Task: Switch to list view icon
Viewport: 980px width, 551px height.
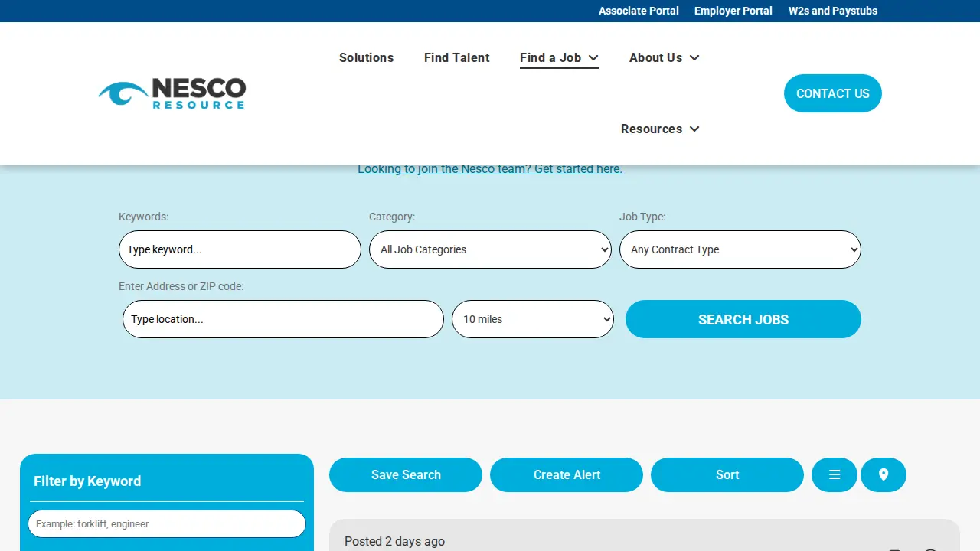Action: point(835,474)
